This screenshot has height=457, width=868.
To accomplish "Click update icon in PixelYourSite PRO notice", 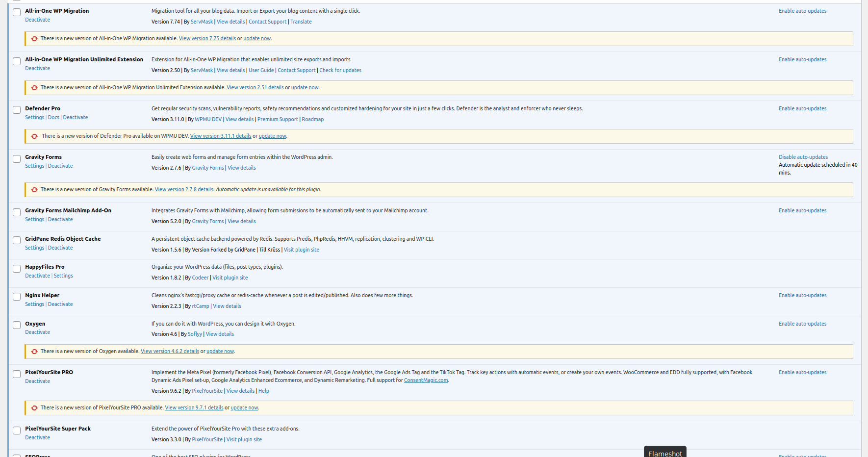I will point(34,408).
